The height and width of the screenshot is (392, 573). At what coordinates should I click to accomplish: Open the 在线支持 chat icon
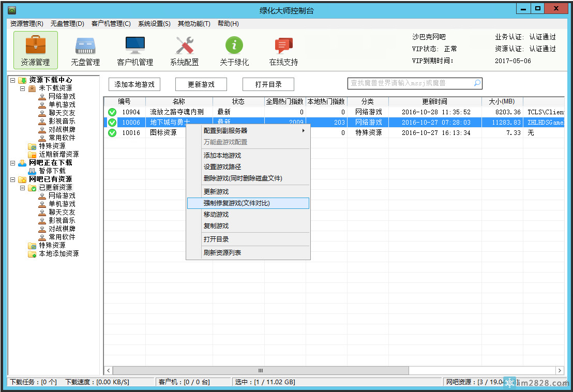click(x=283, y=50)
